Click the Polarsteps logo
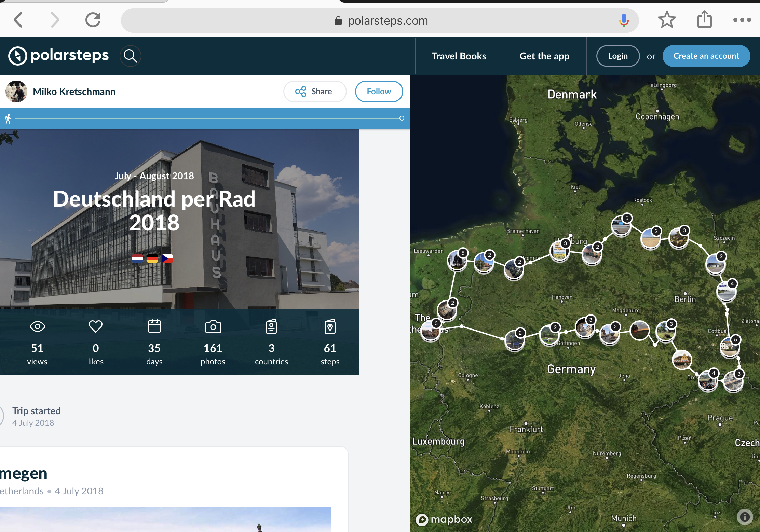 coord(58,56)
